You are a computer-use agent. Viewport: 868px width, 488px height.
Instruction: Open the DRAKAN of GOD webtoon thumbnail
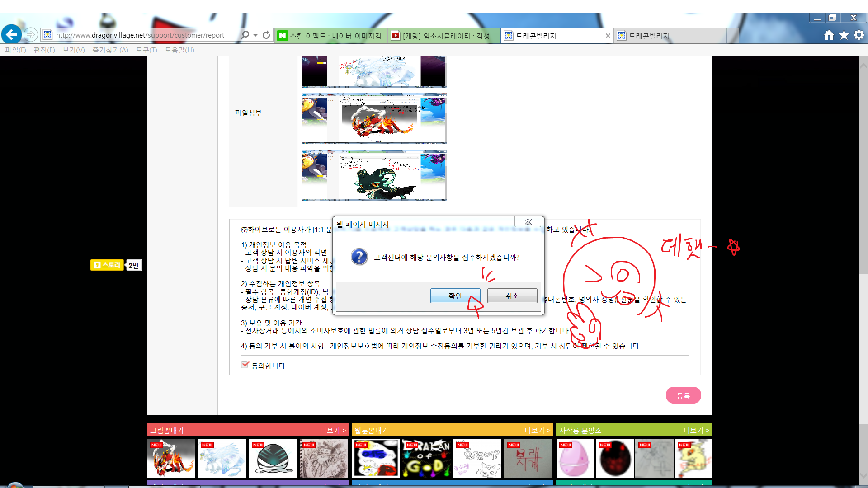[x=426, y=458]
